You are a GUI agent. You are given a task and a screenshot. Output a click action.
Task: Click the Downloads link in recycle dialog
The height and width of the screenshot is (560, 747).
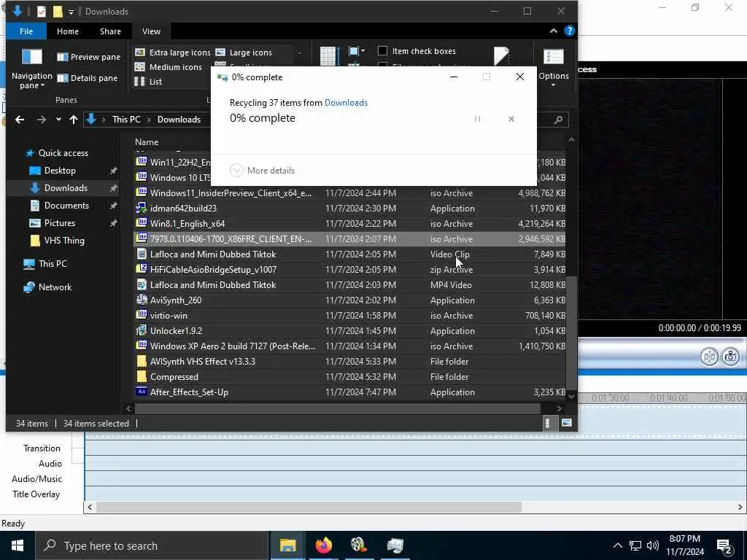point(346,102)
